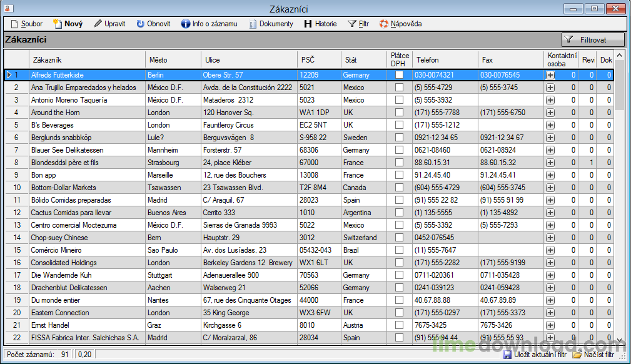Image resolution: width=631 pixels, height=364 pixels.
Task: Expand contact persons for Comércio Mineiro
Action: click(x=550, y=250)
